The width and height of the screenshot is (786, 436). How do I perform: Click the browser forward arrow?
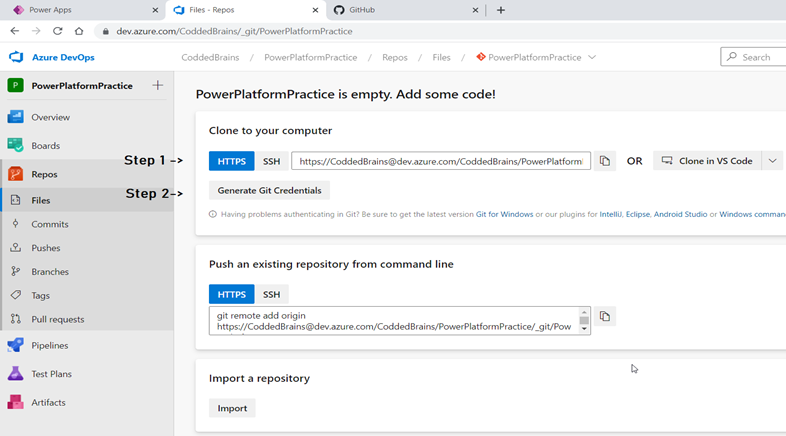(36, 31)
